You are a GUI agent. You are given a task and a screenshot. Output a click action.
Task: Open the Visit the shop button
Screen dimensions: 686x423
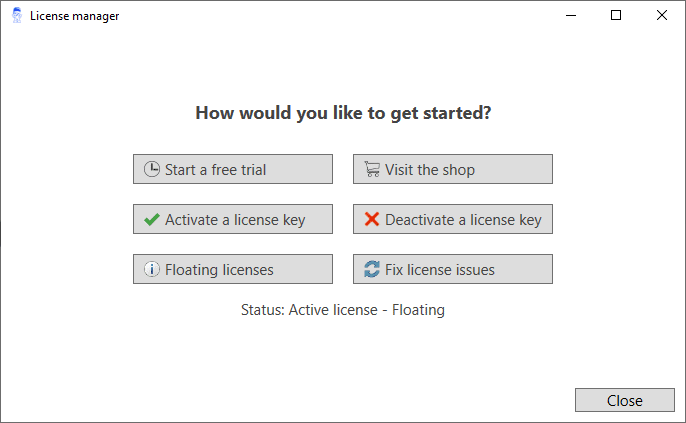[x=452, y=169]
